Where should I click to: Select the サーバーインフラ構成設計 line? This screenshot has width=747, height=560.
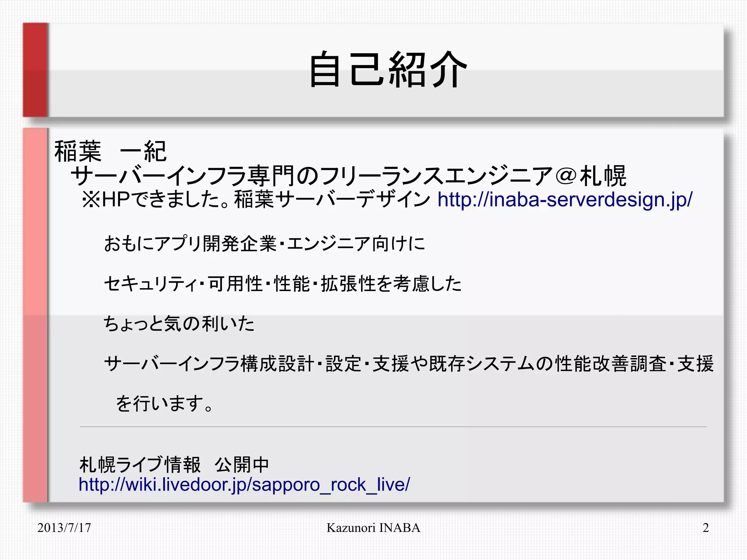409,364
